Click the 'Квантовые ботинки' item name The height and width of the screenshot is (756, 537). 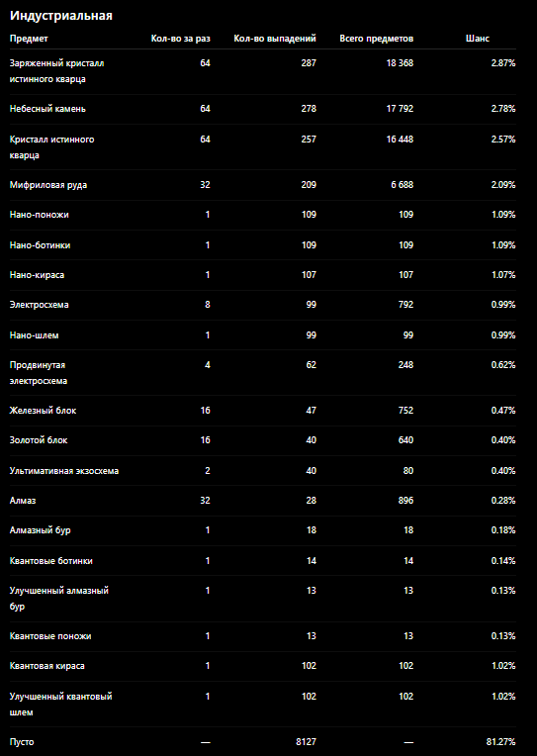point(51,561)
